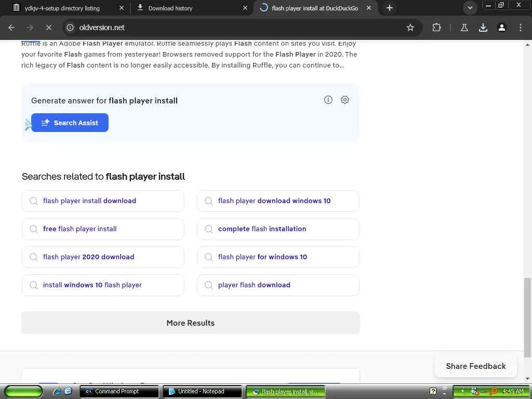The width and height of the screenshot is (532, 399).
Task: Close the ydkjv-4-setup directory listing tab
Action: click(122, 8)
